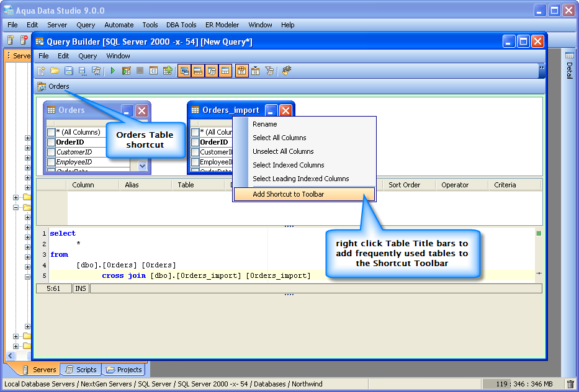Image resolution: width=579 pixels, height=392 pixels.
Task: Check the OrderID box in Orders table
Action: [51, 142]
